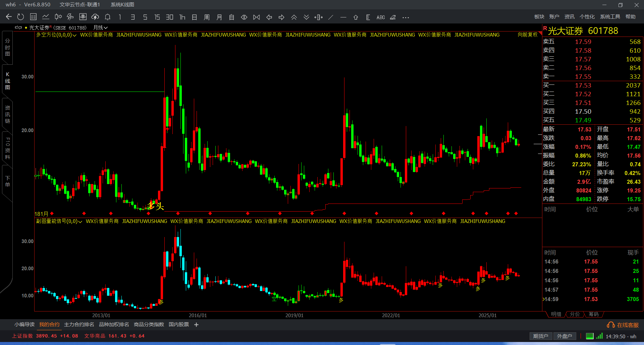Set the 15-minute period
Screen dimensions: 644x345
[157, 17]
